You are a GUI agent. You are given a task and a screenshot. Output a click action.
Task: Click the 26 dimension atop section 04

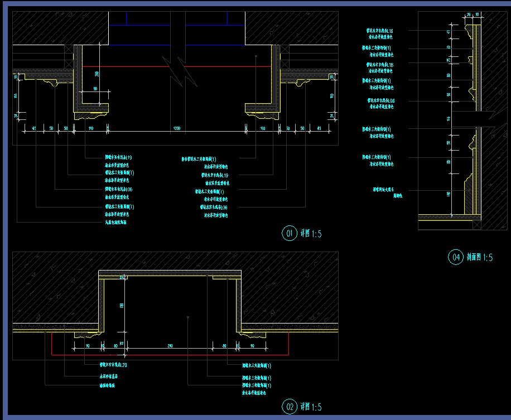click(x=469, y=15)
